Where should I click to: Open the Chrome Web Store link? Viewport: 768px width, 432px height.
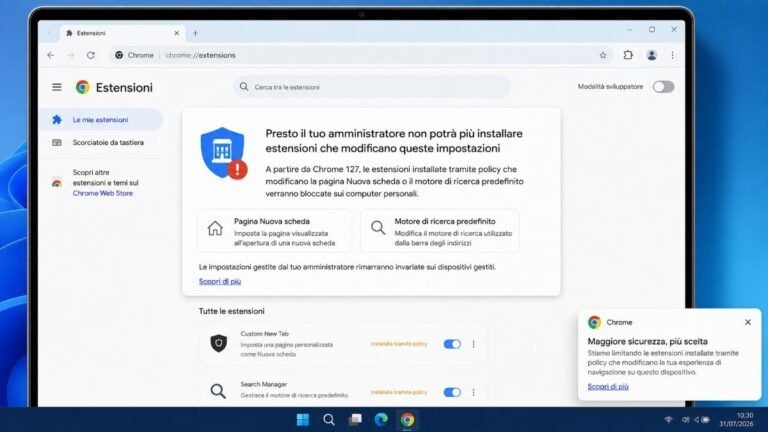click(103, 193)
